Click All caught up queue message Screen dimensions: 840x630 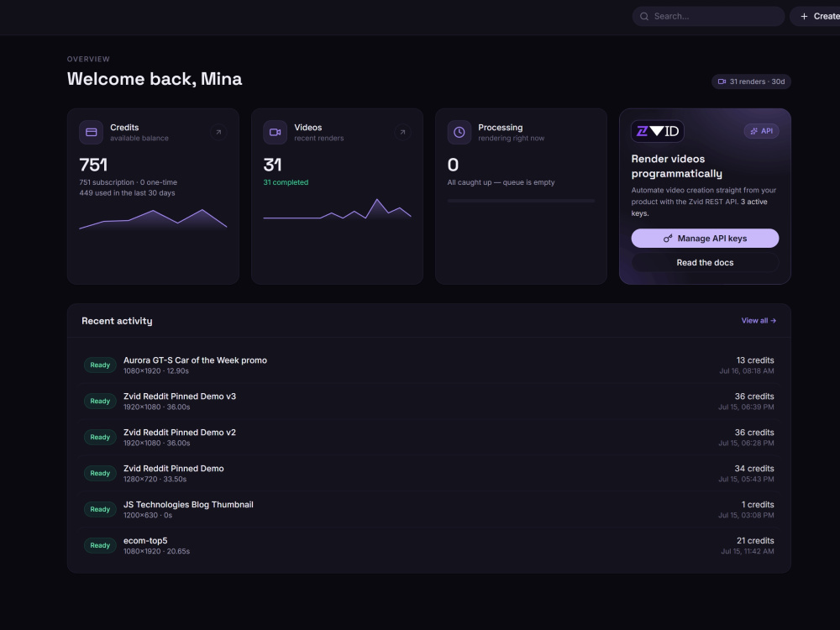[x=501, y=182]
